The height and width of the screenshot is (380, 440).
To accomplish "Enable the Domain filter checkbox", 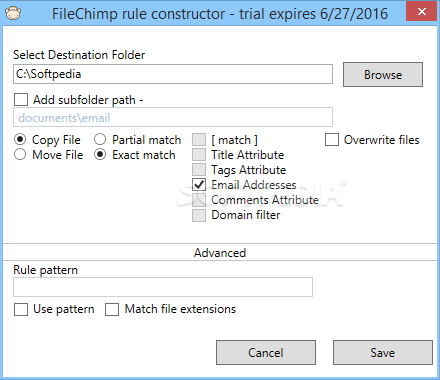I will click(199, 215).
